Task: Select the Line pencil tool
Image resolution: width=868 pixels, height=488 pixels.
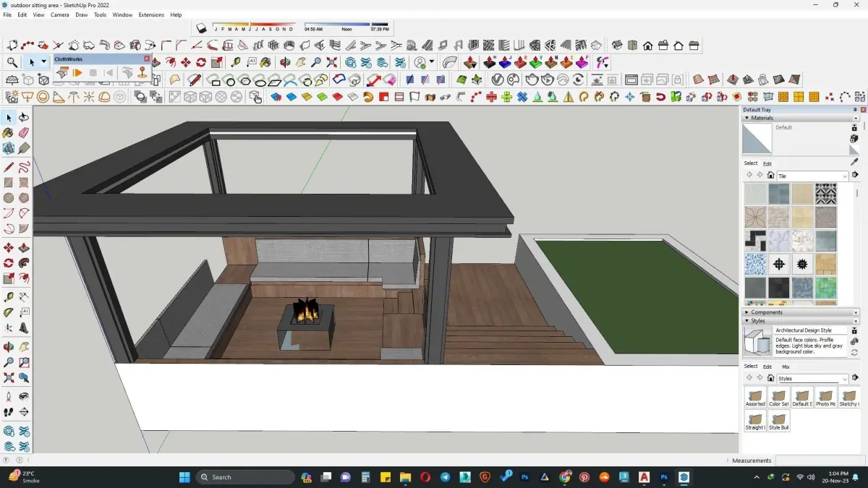Action: coord(9,167)
